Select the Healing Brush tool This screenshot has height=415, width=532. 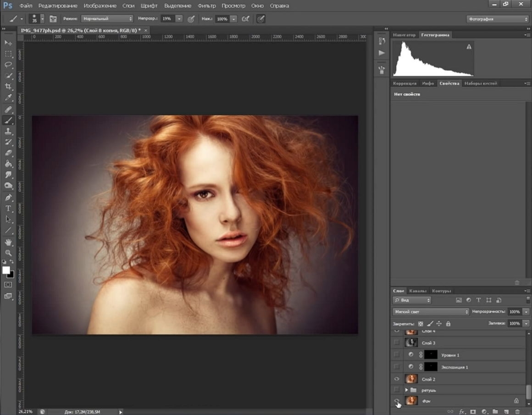(x=8, y=109)
